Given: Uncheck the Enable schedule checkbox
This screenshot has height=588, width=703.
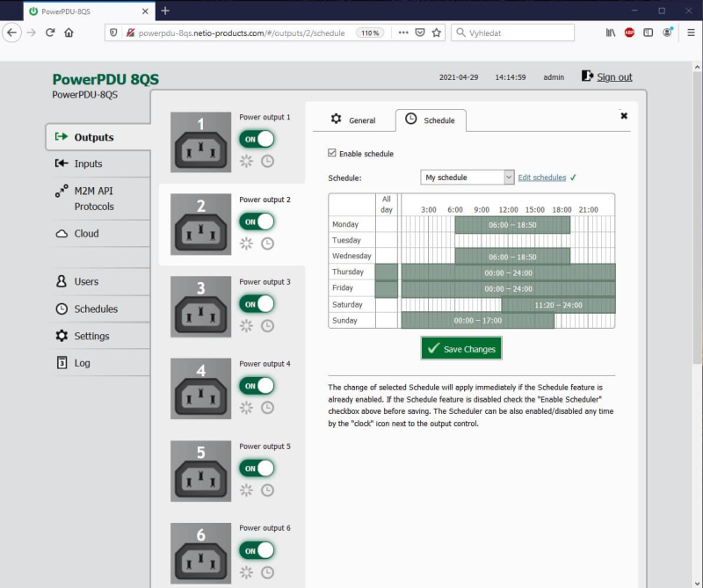Looking at the screenshot, I should [x=332, y=153].
